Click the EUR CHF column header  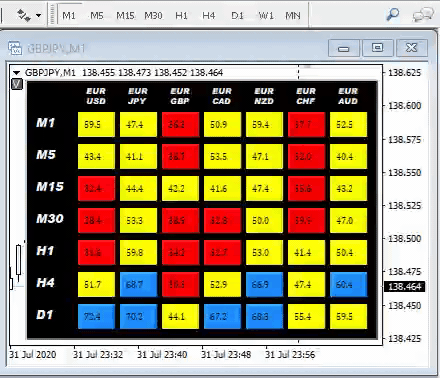pos(306,96)
